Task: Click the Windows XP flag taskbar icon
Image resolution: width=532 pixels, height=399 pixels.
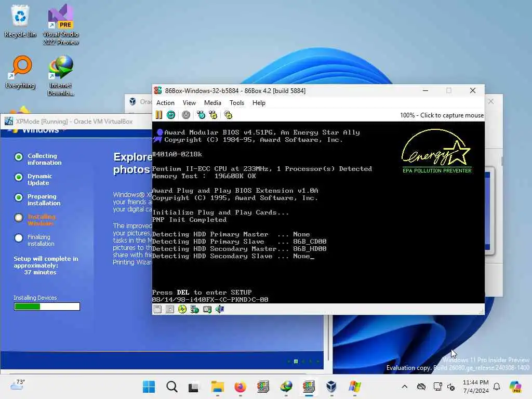Action: click(354, 387)
